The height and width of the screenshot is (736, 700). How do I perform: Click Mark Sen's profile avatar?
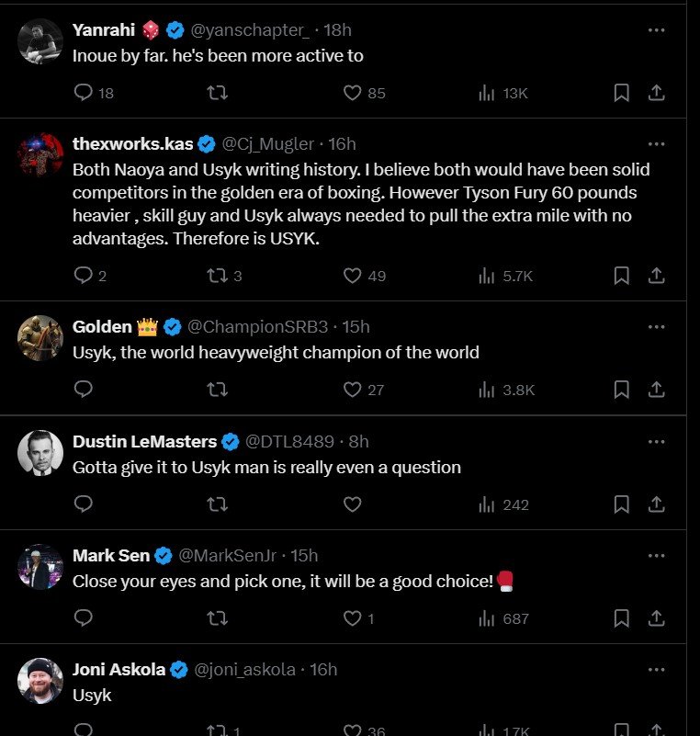[40, 567]
